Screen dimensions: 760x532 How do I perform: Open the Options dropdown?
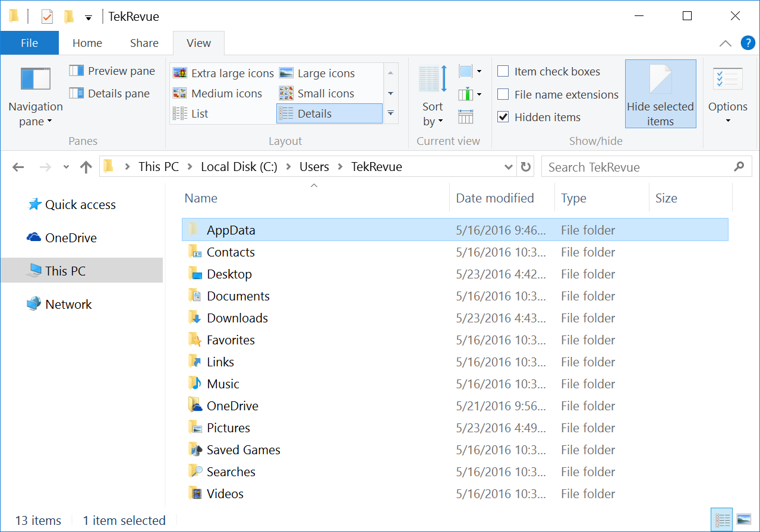(728, 96)
